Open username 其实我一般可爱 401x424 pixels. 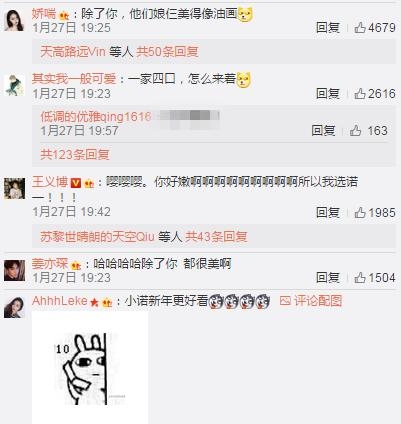(74, 79)
